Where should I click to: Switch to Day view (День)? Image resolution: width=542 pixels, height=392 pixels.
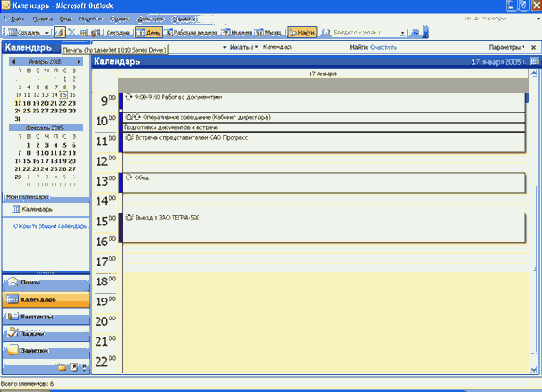coord(149,32)
